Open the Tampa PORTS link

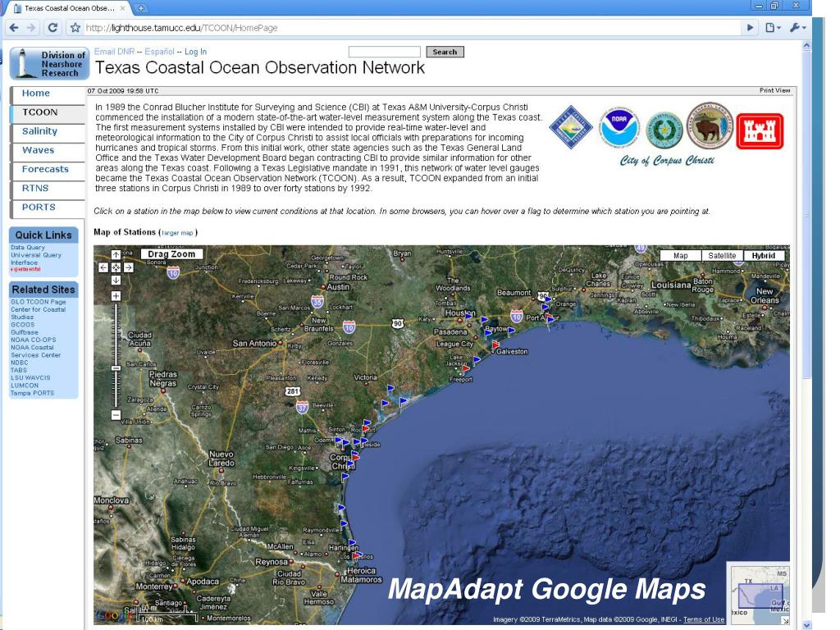[32, 393]
